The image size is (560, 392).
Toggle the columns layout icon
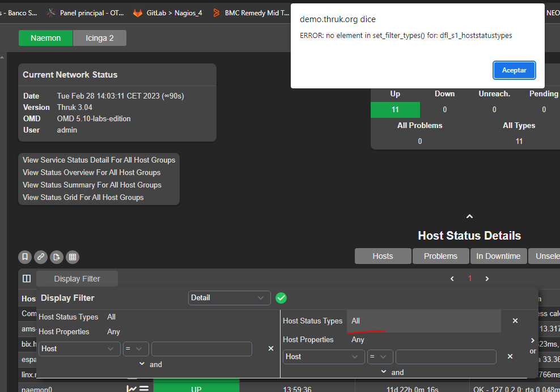(x=27, y=279)
